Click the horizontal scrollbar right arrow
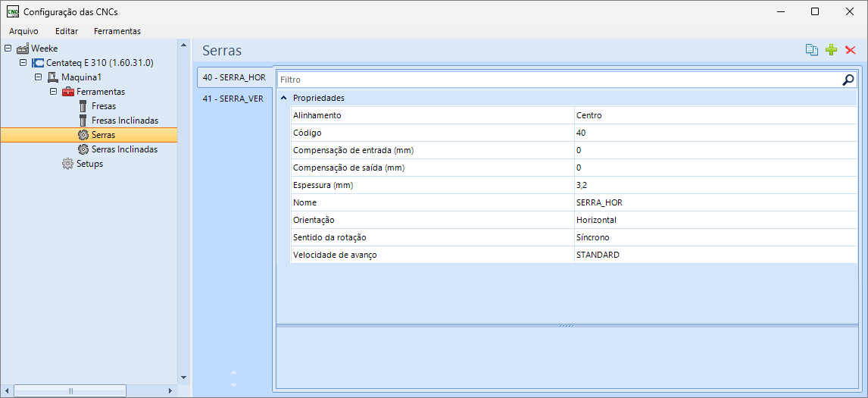Image resolution: width=868 pixels, height=398 pixels. pos(170,390)
